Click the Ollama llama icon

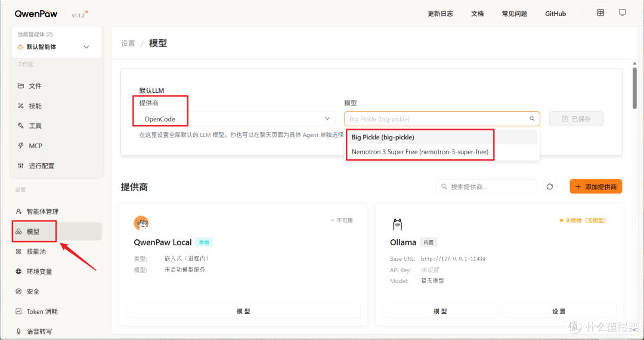click(397, 224)
